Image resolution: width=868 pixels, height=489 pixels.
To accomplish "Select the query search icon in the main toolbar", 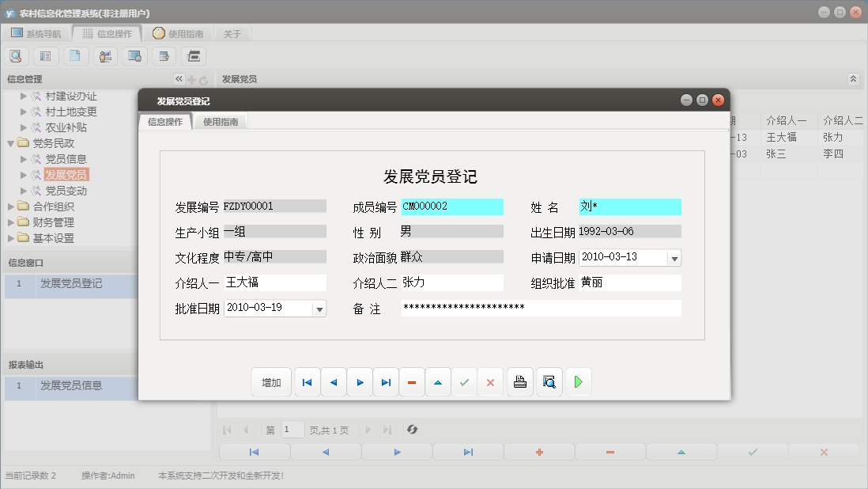I will point(16,55).
